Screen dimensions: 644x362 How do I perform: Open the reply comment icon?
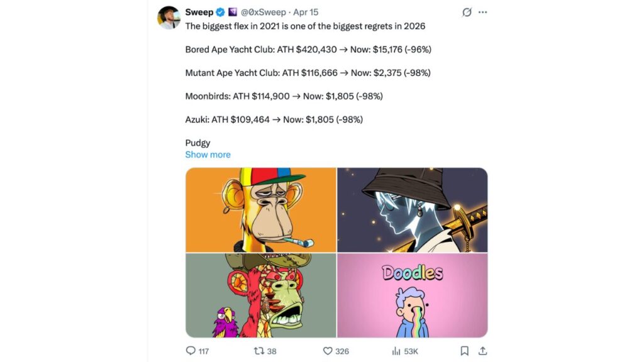(x=191, y=351)
